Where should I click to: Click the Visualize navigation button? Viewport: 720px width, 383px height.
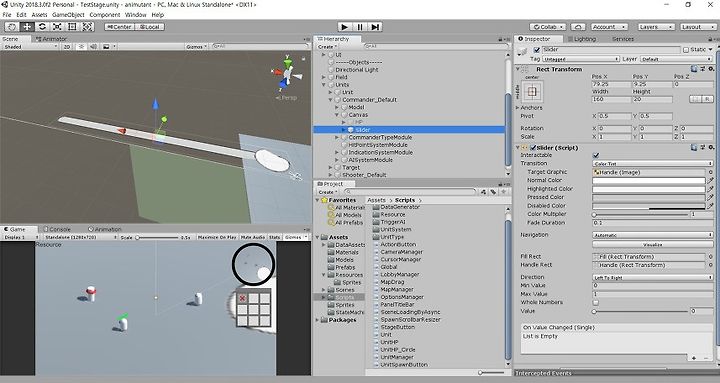[x=652, y=245]
